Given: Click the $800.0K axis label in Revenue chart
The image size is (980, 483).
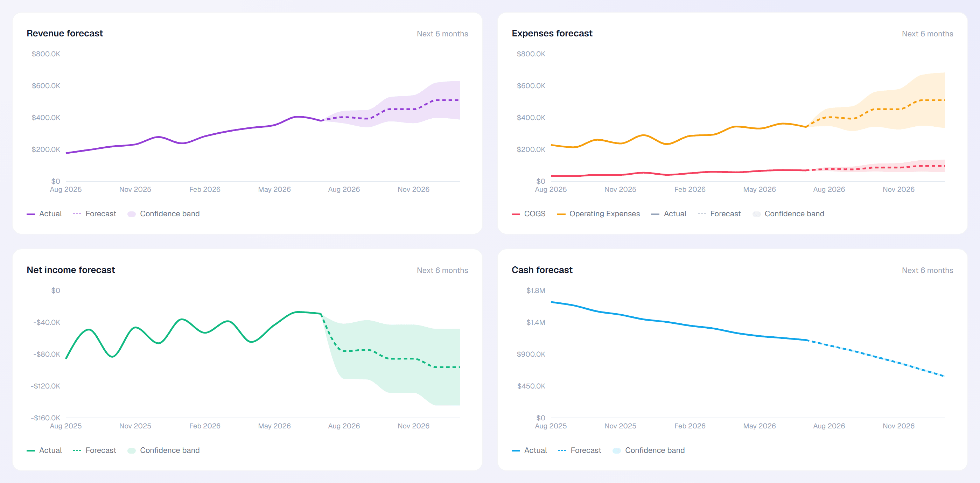Looking at the screenshot, I should 46,54.
